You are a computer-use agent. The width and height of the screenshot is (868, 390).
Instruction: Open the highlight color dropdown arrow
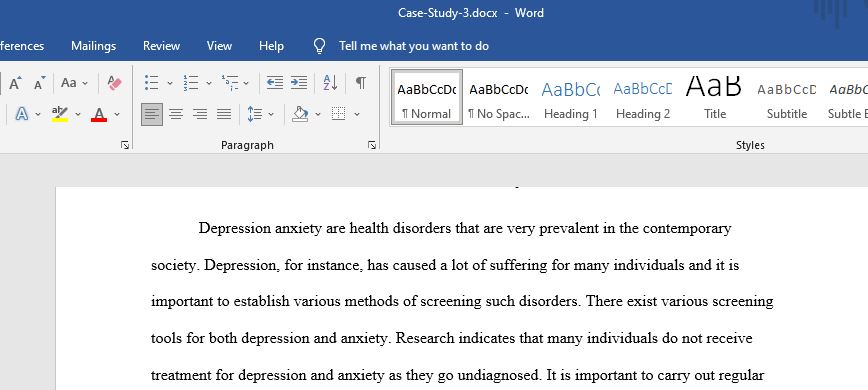coord(78,115)
